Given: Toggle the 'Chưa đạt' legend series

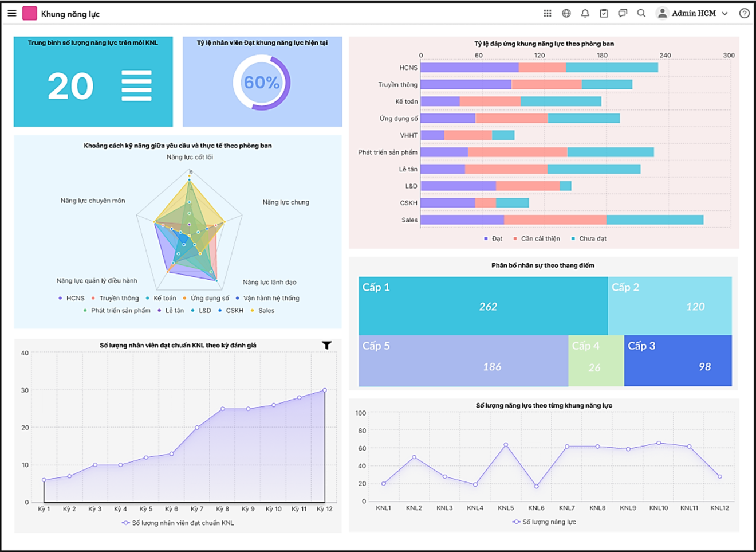Looking at the screenshot, I should point(589,238).
